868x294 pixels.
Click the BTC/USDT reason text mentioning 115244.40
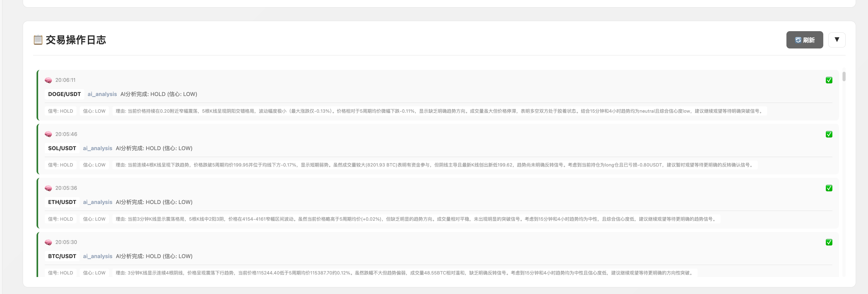[405, 273]
